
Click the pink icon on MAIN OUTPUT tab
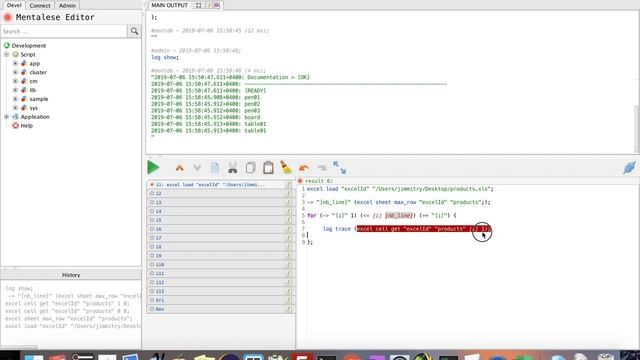tap(217, 5)
